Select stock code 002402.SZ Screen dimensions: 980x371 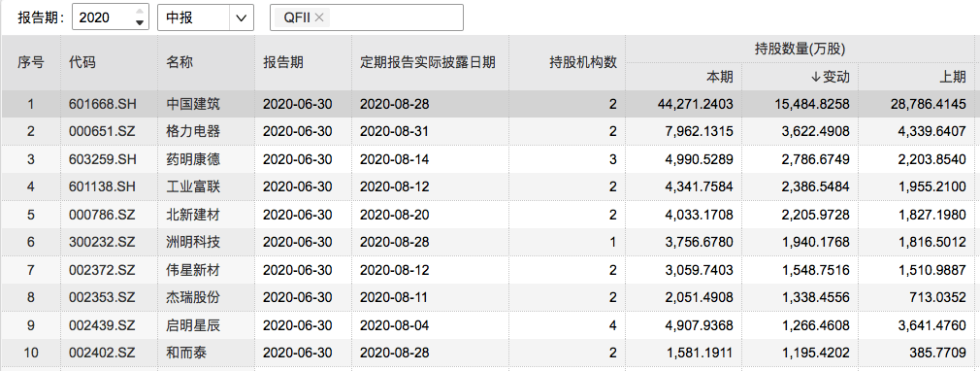click(102, 353)
